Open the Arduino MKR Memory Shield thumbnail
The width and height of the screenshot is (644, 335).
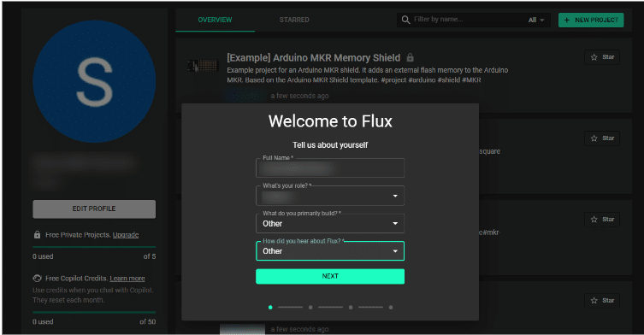pyautogui.click(x=203, y=65)
